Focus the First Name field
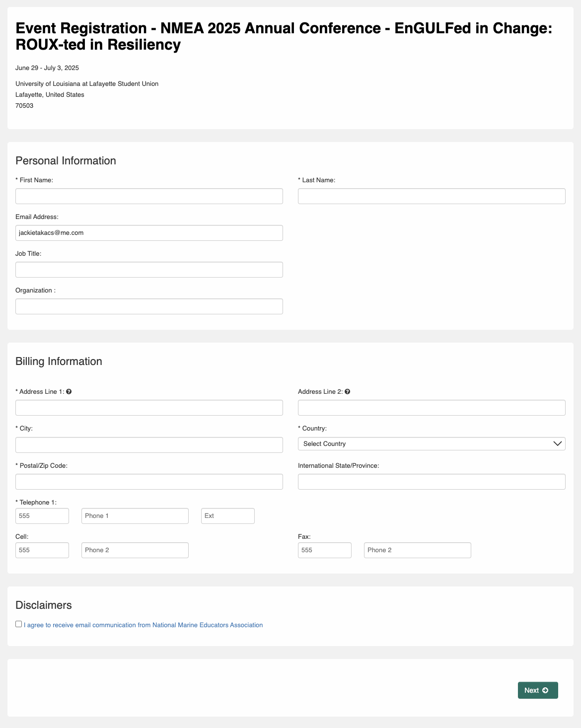581x728 pixels. [x=149, y=196]
